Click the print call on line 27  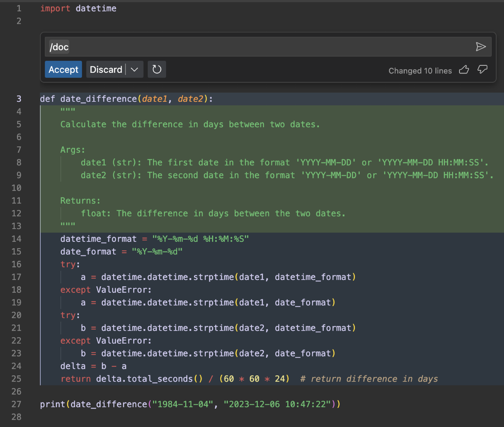tap(53, 404)
